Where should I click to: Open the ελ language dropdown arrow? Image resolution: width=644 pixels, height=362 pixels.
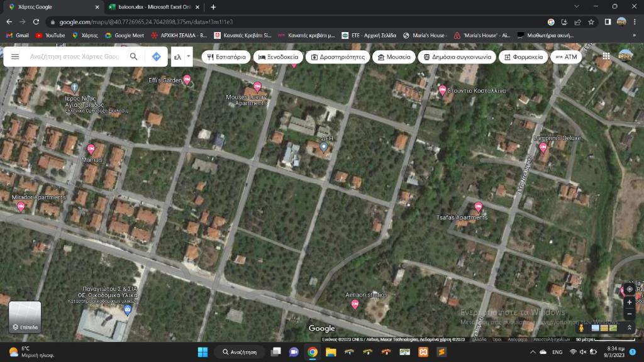point(189,57)
